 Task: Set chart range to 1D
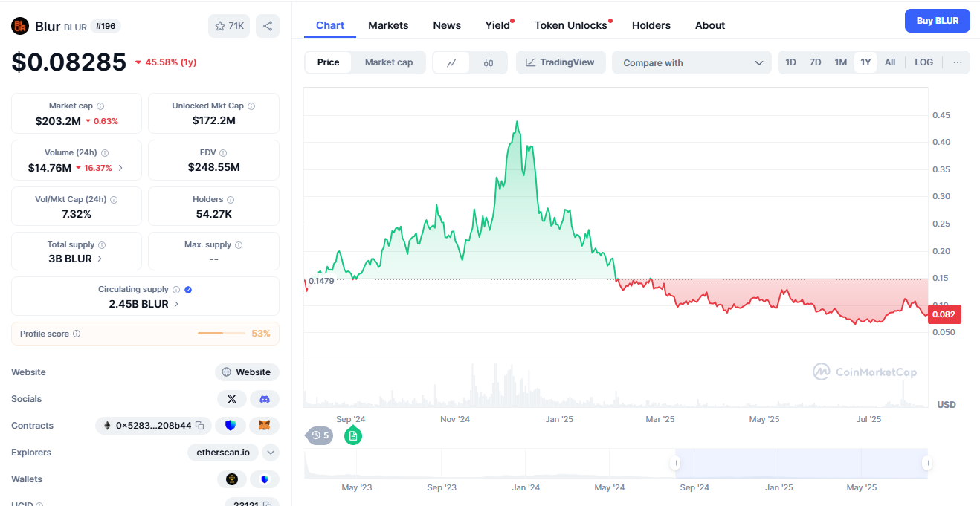click(791, 62)
